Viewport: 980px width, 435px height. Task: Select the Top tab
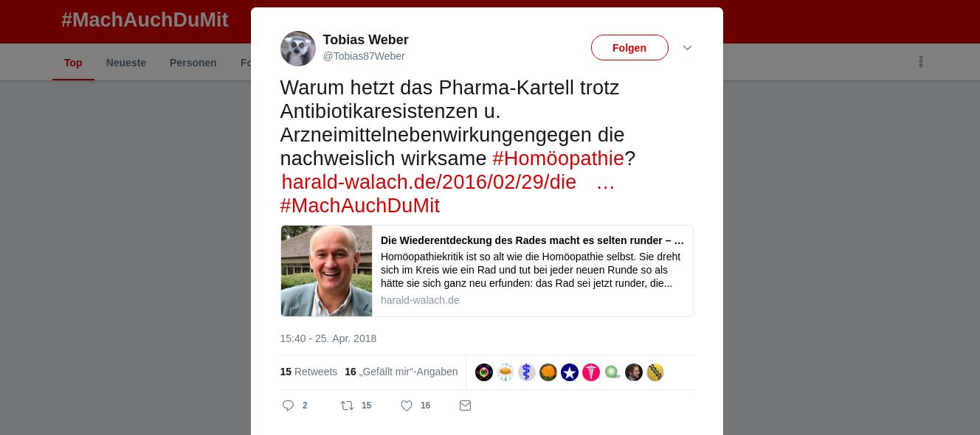tap(73, 63)
